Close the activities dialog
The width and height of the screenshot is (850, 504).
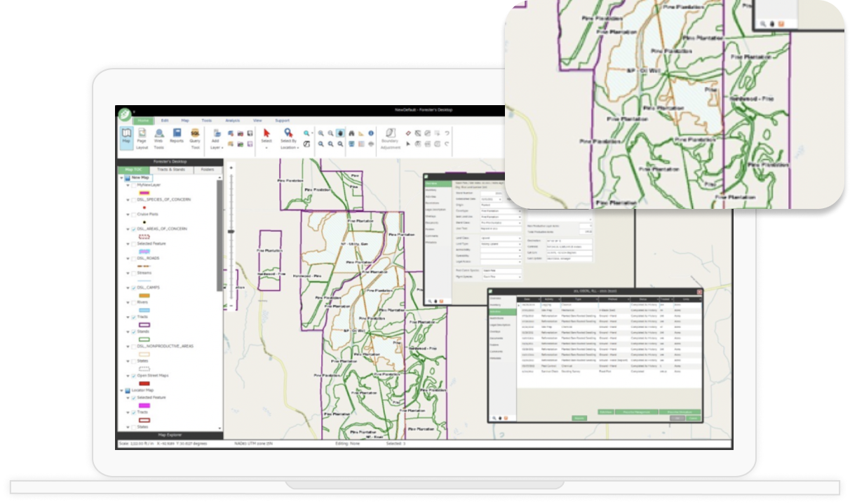coord(699,292)
